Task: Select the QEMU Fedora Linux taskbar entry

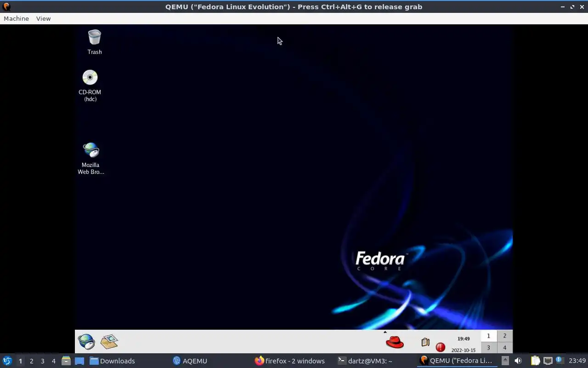Action: tap(457, 361)
